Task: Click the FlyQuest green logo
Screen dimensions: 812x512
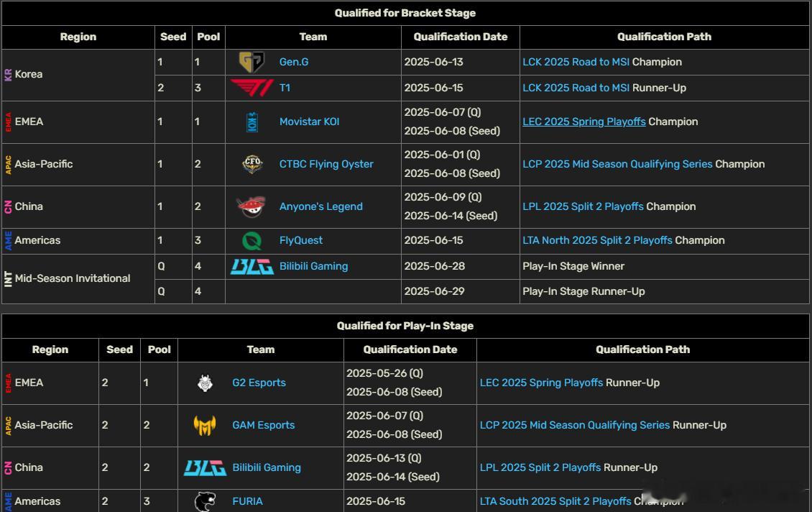Action: click(252, 240)
